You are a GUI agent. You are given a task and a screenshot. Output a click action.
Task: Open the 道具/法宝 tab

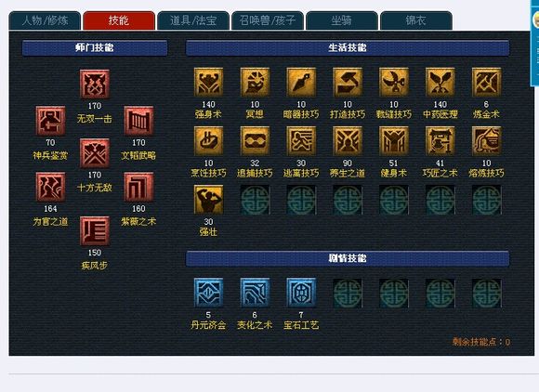(193, 20)
